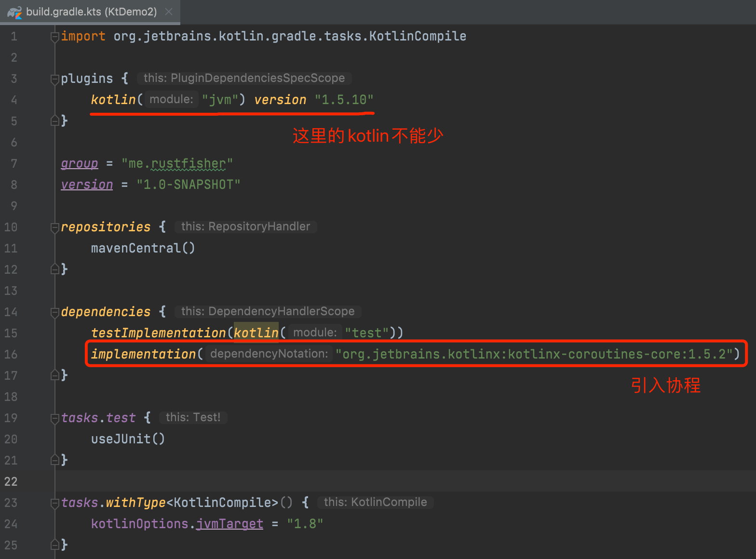Image resolution: width=756 pixels, height=559 pixels.
Task: Fold the repositories block
Action: click(55, 227)
